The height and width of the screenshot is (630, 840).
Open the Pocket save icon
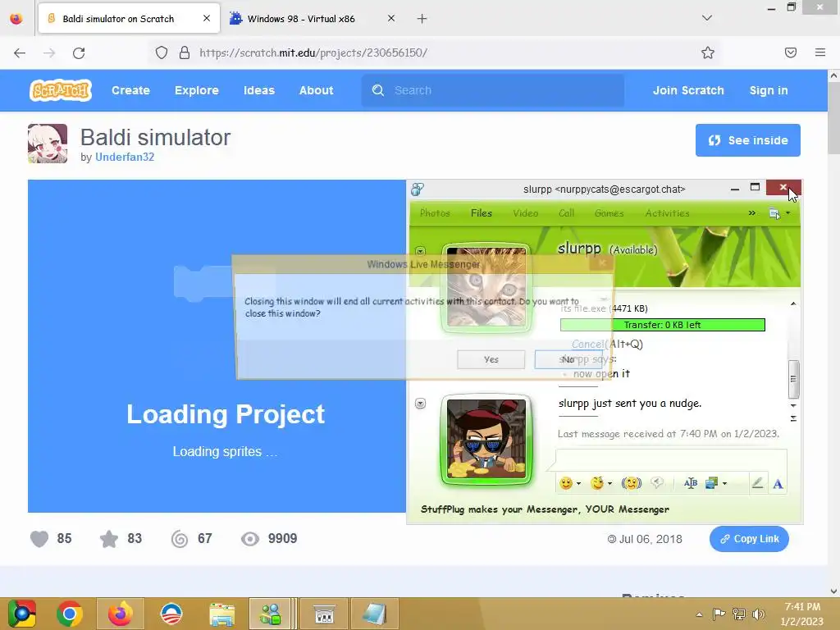click(791, 52)
